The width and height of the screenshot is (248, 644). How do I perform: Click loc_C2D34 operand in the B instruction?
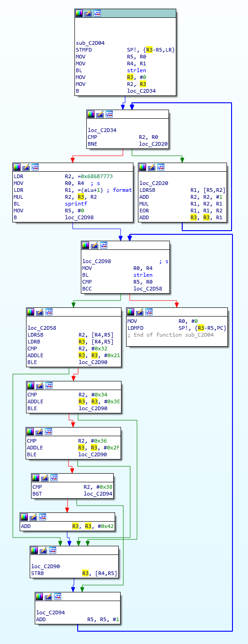[141, 91]
